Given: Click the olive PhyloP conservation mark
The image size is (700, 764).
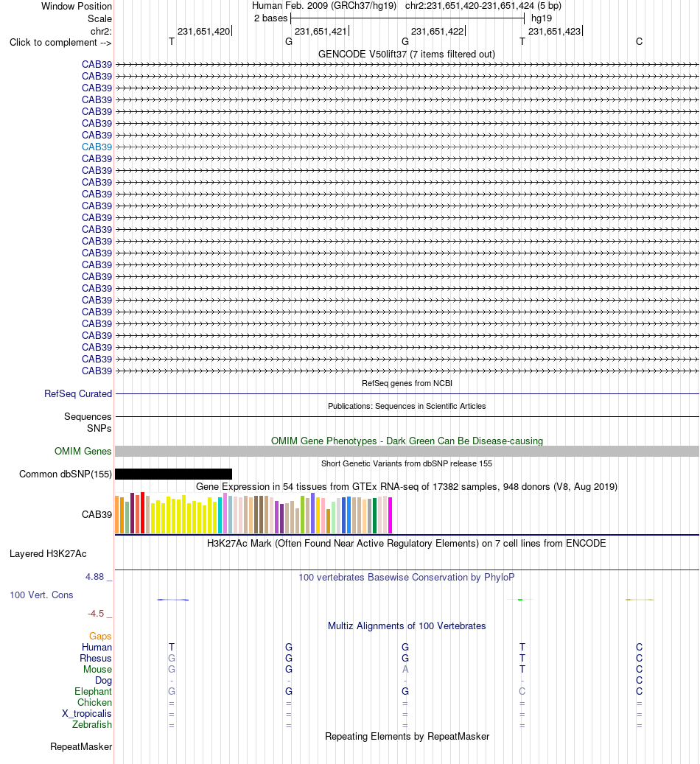Looking at the screenshot, I should tap(640, 600).
